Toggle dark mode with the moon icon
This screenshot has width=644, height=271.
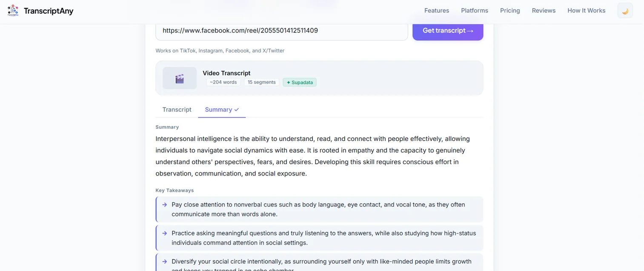click(625, 11)
